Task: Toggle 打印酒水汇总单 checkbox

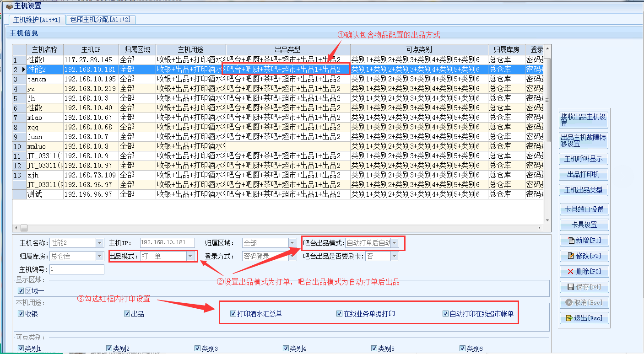Action: pos(233,314)
